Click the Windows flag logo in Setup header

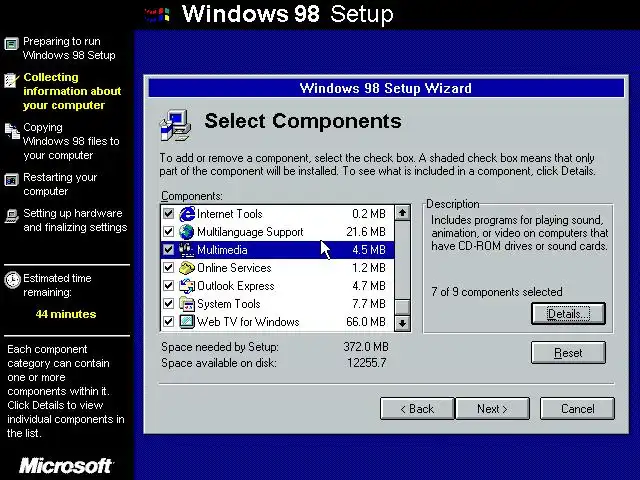157,15
